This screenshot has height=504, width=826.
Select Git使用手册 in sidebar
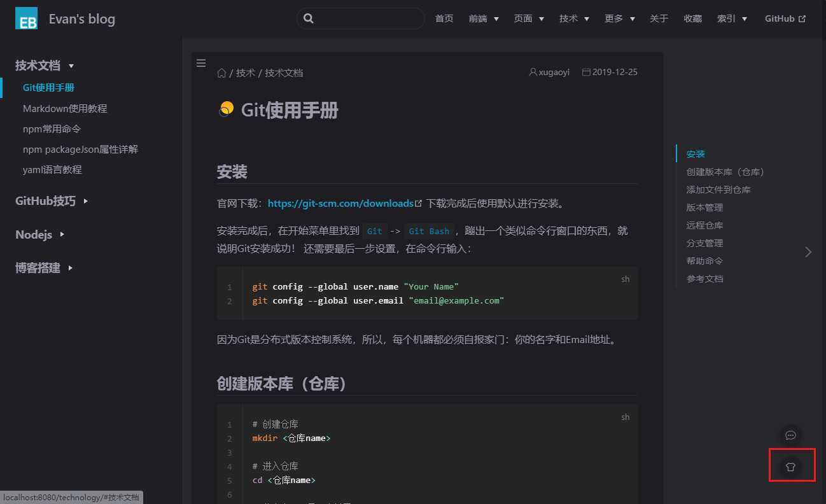[48, 88]
